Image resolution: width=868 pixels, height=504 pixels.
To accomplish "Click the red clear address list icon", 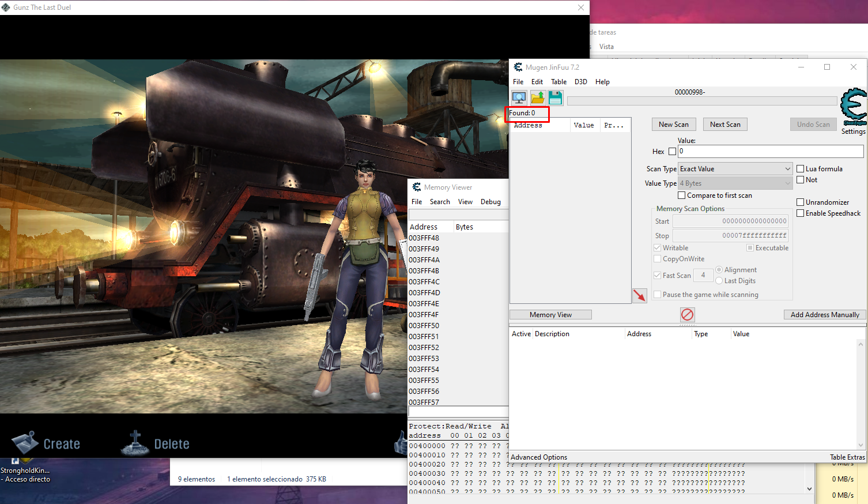I will (687, 314).
